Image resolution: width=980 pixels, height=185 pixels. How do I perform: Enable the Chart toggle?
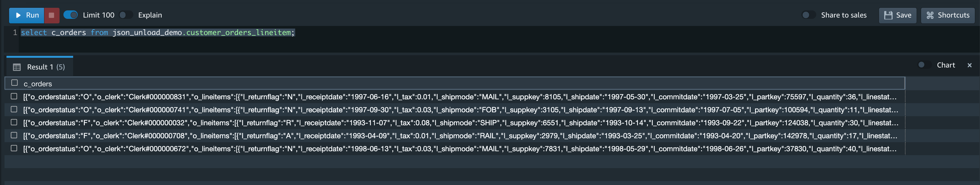924,65
